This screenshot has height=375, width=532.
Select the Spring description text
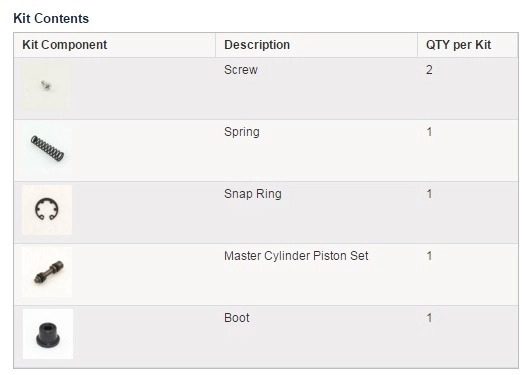pos(242,132)
